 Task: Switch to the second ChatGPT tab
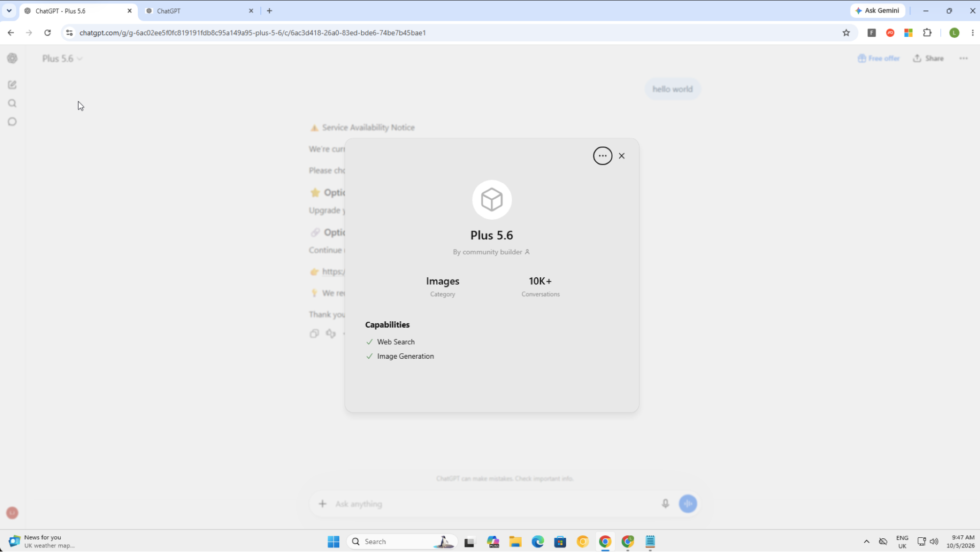tap(199, 11)
